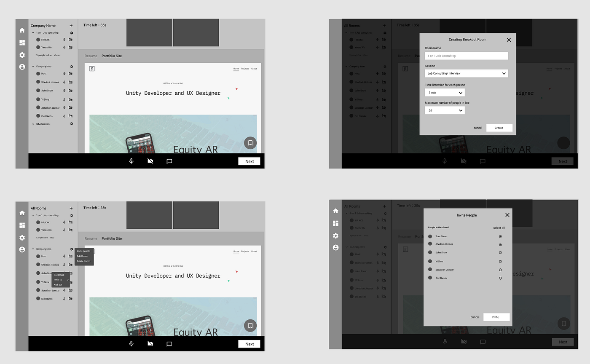Click Next button in Company Name screen
This screenshot has height=364, width=590.
(x=249, y=161)
